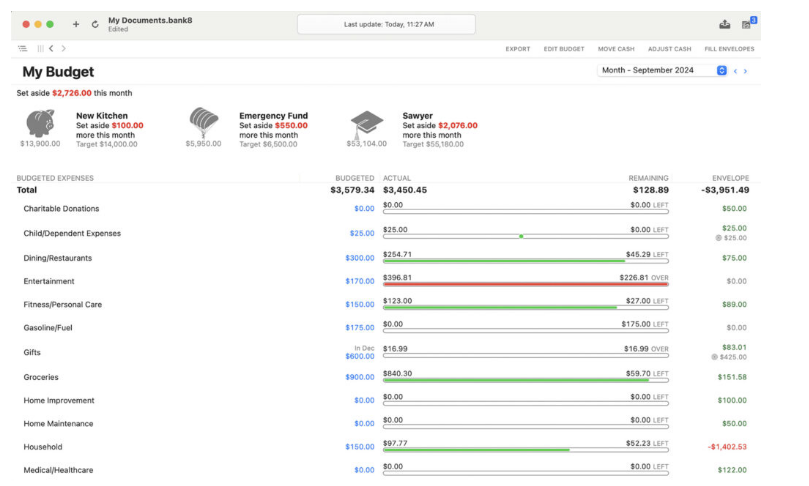This screenshot has height=486, width=809.
Task: Select the Dining/Restaurants expense row
Action: 58,258
